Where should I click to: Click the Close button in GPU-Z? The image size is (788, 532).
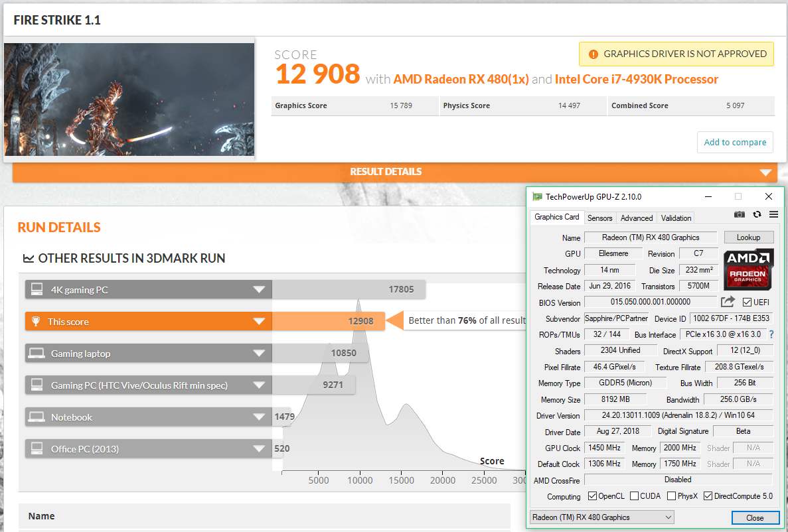(x=755, y=517)
